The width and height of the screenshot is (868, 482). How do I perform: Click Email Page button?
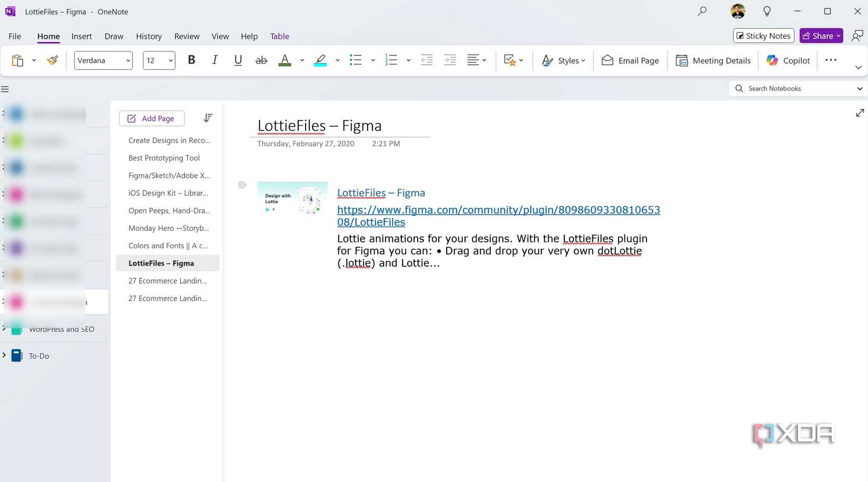tap(630, 61)
